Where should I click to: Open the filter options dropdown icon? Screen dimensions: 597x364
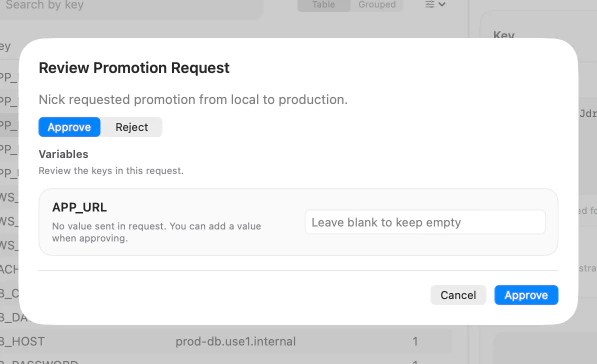[x=435, y=5]
